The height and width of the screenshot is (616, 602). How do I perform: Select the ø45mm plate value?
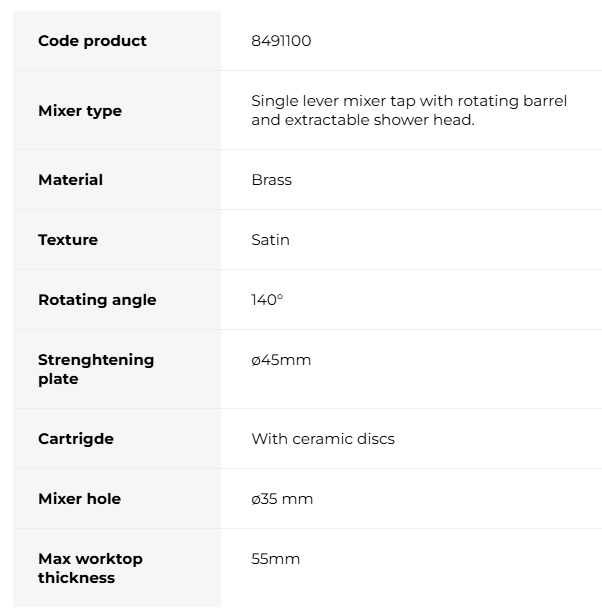pyautogui.click(x=281, y=360)
